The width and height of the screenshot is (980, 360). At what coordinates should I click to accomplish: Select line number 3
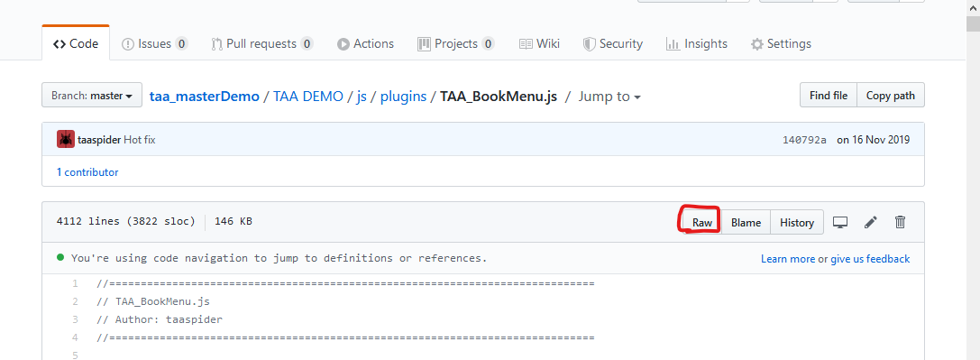75,319
